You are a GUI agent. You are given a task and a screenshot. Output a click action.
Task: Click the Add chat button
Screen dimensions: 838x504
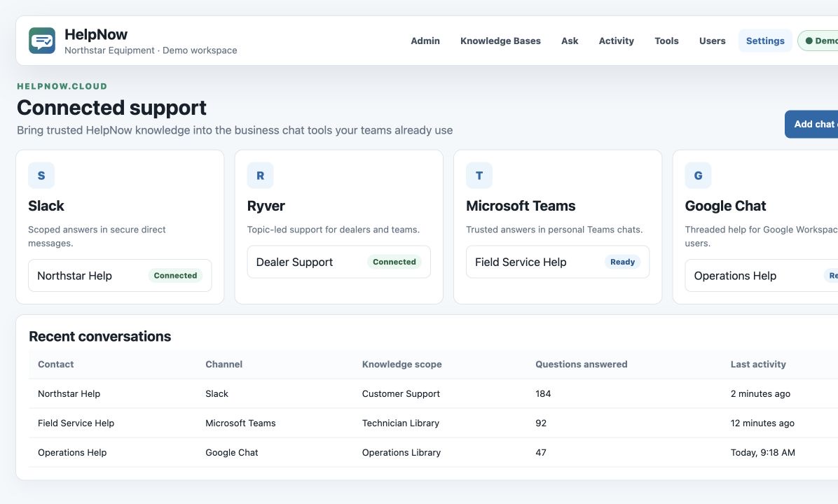coord(811,124)
